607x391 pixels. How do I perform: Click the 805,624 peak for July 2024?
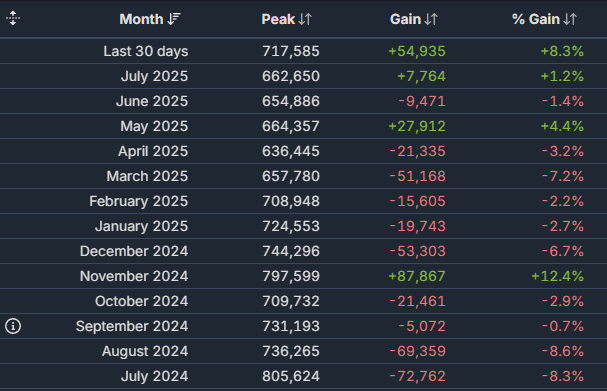click(291, 376)
